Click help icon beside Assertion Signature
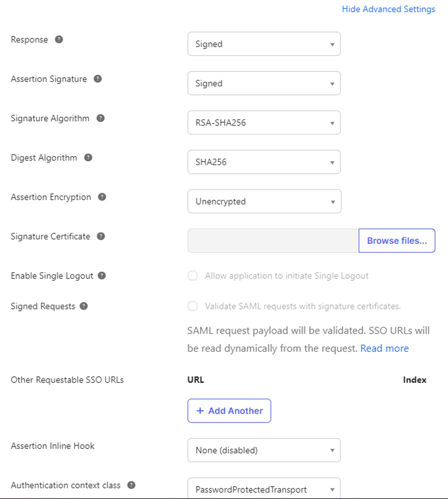This screenshot has height=499, width=448. tap(97, 79)
